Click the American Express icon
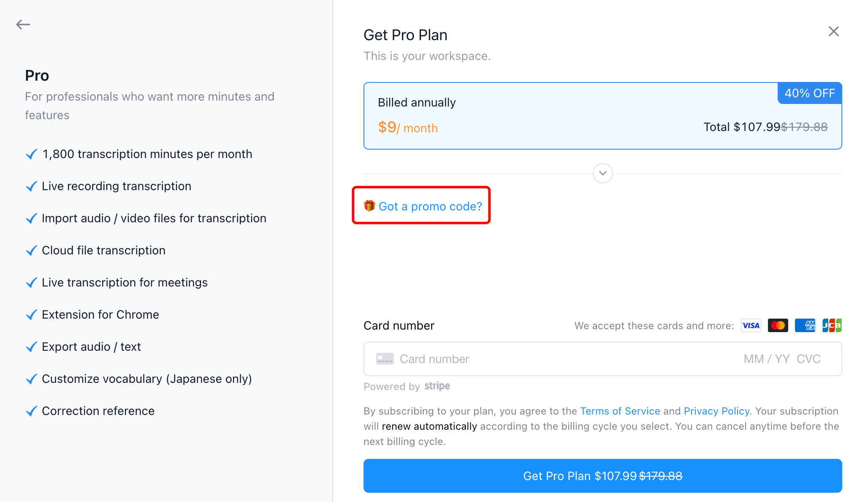 805,325
